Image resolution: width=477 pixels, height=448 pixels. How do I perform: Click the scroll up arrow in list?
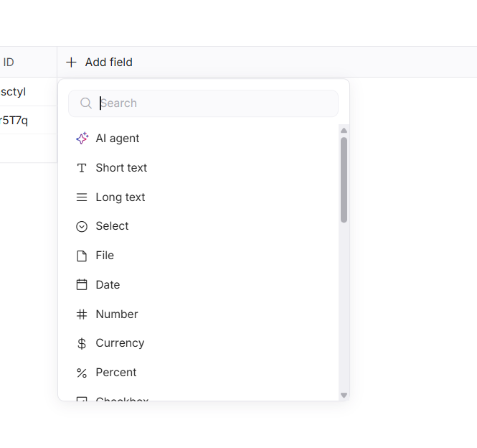[344, 131]
